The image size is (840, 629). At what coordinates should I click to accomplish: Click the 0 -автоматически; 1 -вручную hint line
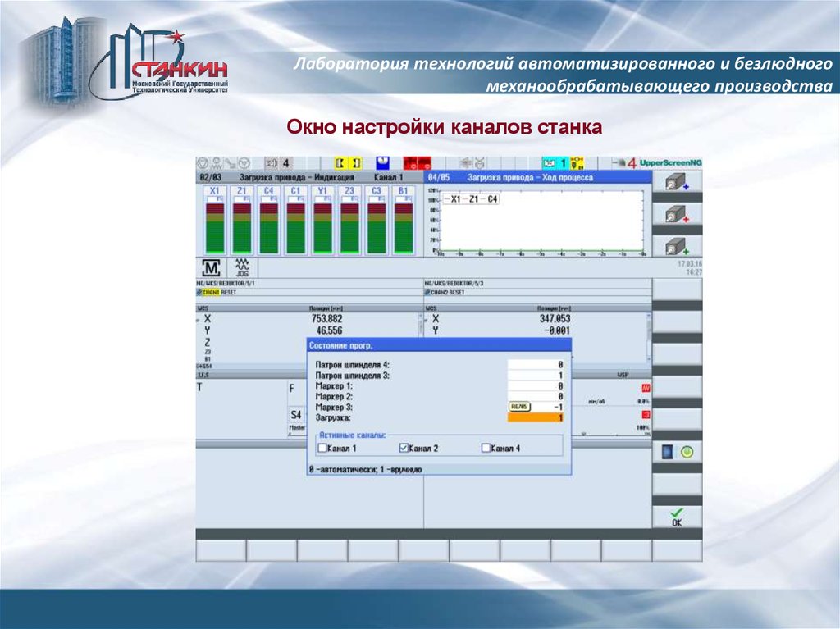tap(365, 469)
